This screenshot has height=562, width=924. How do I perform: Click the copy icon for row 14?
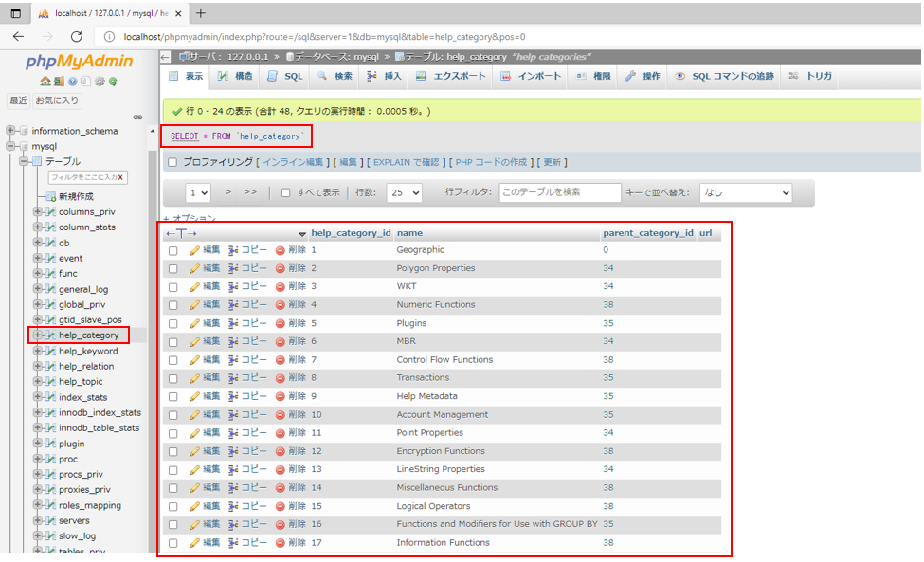click(x=233, y=488)
